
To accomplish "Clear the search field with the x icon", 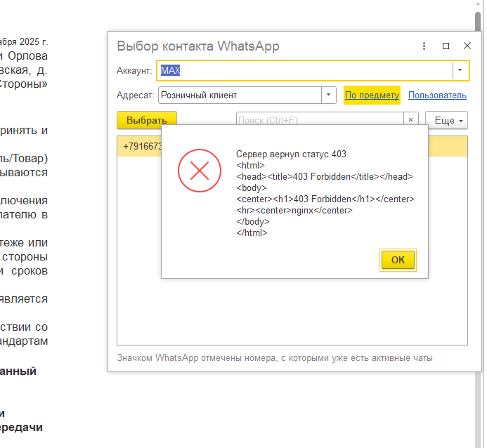I will point(411,120).
